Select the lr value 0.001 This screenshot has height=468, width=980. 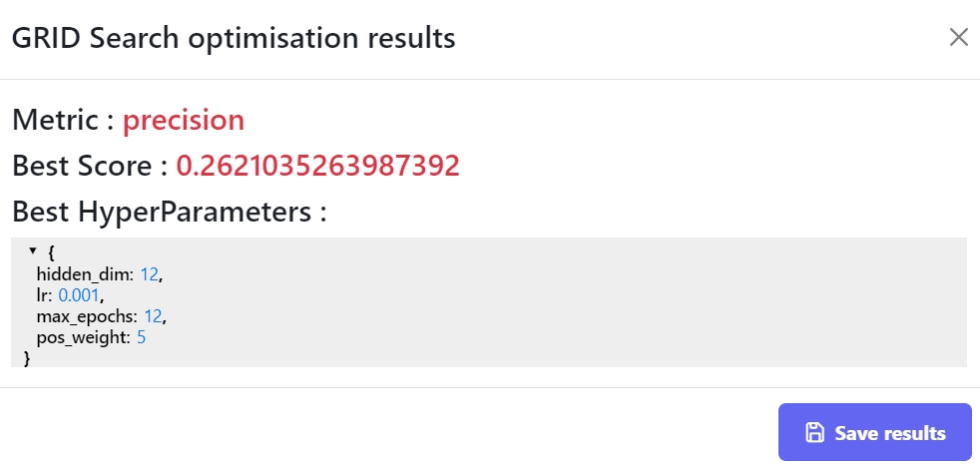80,295
